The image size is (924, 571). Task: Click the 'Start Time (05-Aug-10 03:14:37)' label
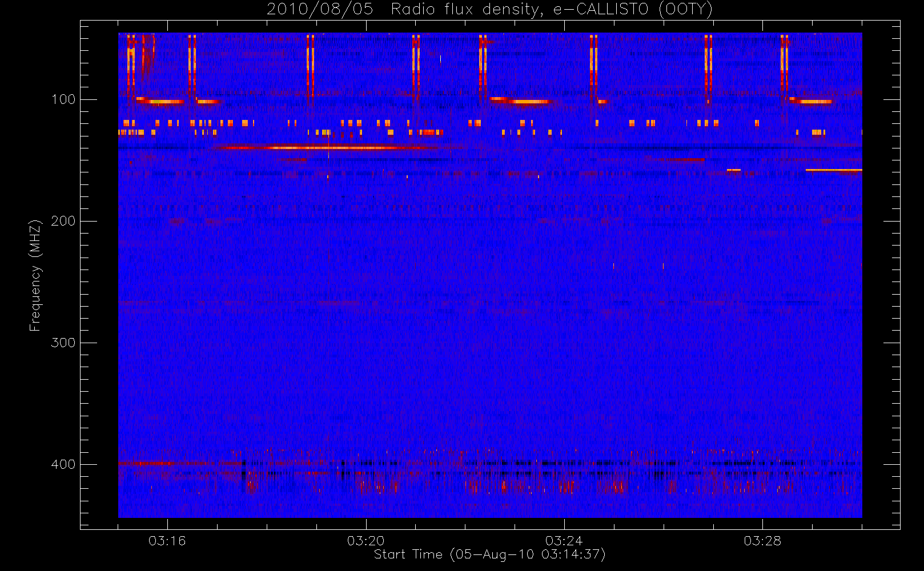(489, 554)
